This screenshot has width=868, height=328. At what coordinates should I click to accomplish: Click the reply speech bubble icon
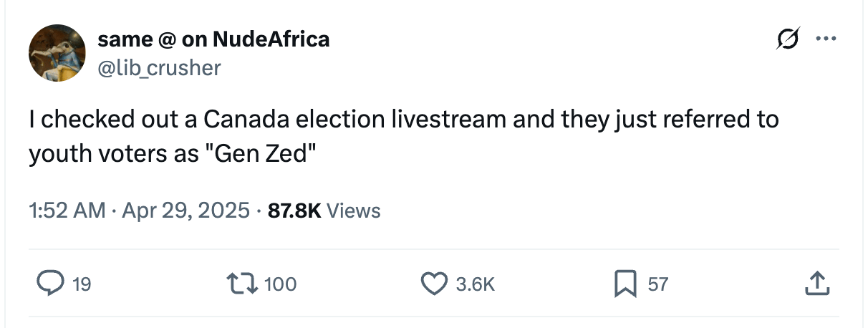pyautogui.click(x=49, y=284)
